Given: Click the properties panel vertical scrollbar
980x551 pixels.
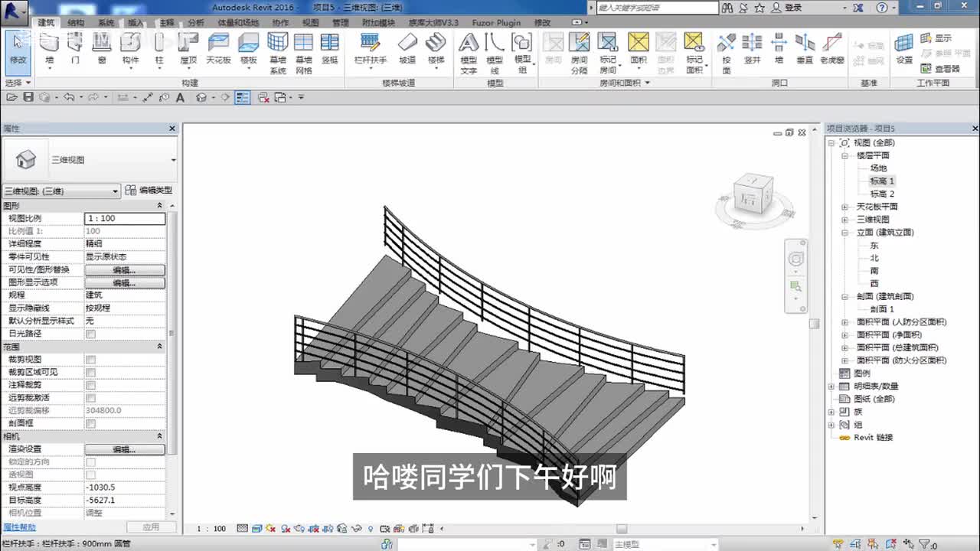Looking at the screenshot, I should tap(171, 334).
